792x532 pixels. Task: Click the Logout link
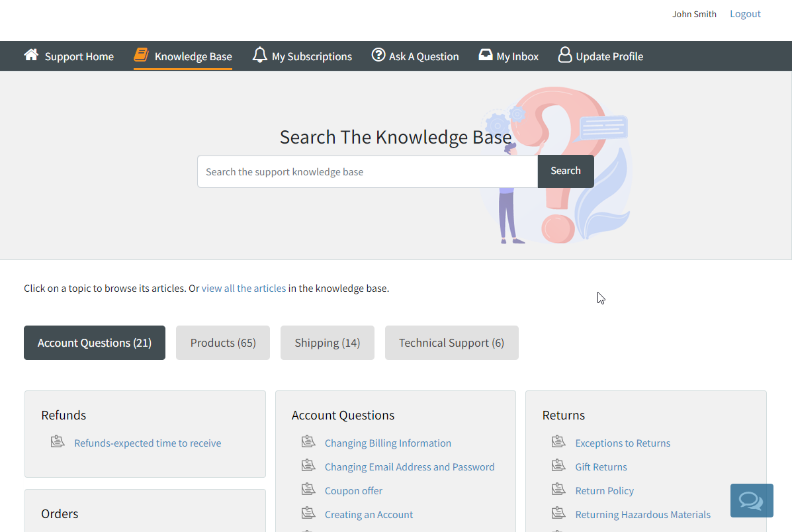(x=745, y=14)
